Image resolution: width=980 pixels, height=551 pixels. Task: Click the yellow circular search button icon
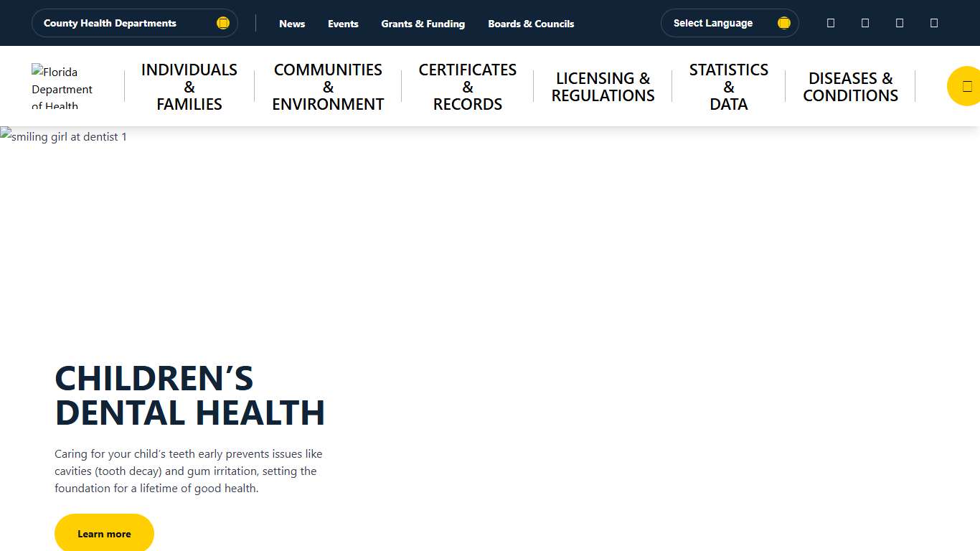[964, 86]
